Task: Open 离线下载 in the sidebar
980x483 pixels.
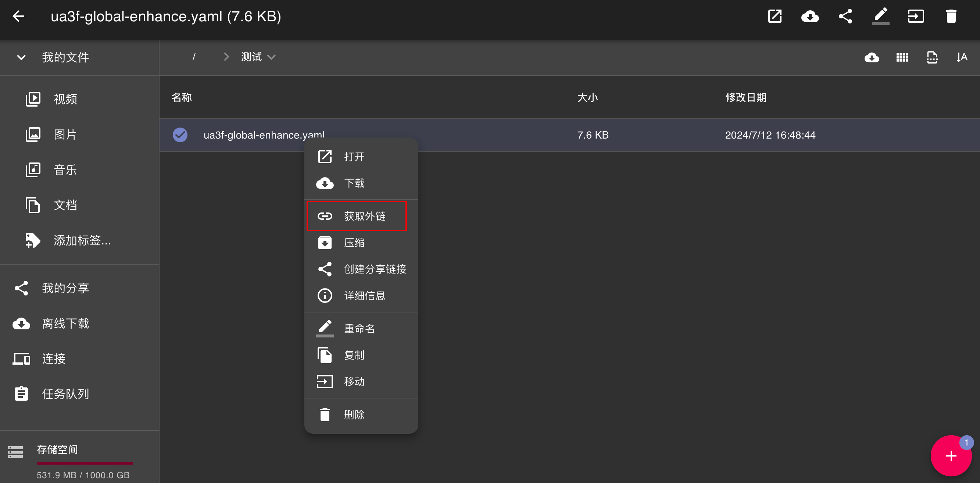Action: (x=65, y=323)
